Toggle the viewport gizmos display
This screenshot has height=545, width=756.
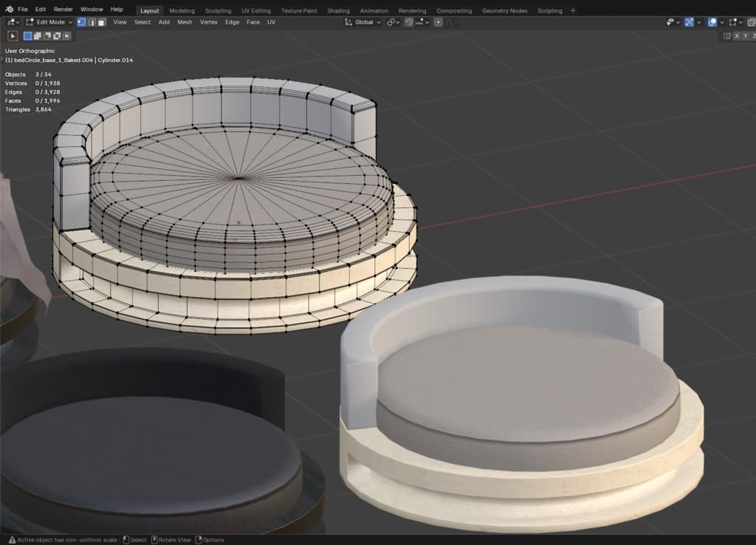[689, 22]
